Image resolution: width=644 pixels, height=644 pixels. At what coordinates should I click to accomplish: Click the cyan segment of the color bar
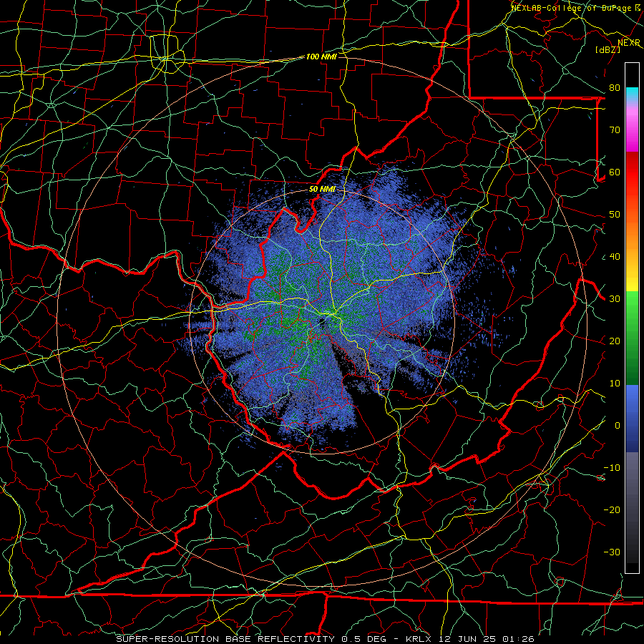pos(632,94)
